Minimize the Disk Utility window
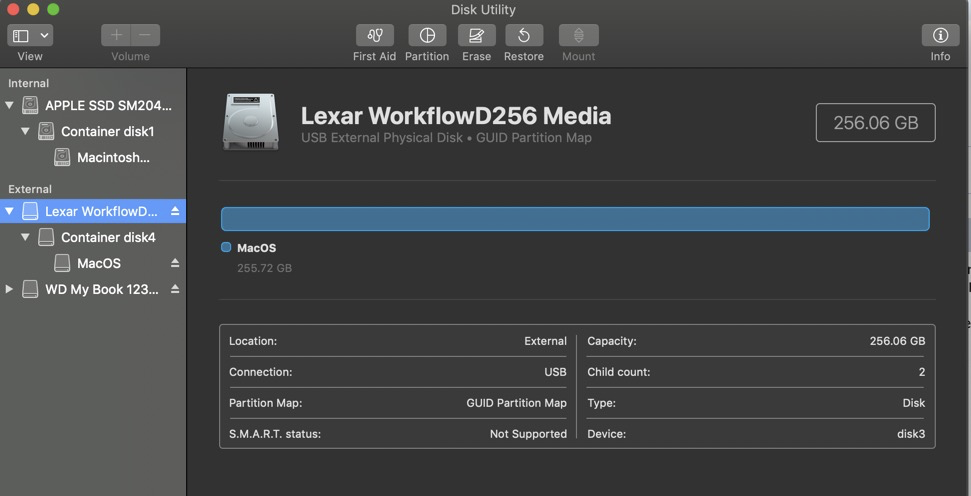The height and width of the screenshot is (496, 971). 33,9
